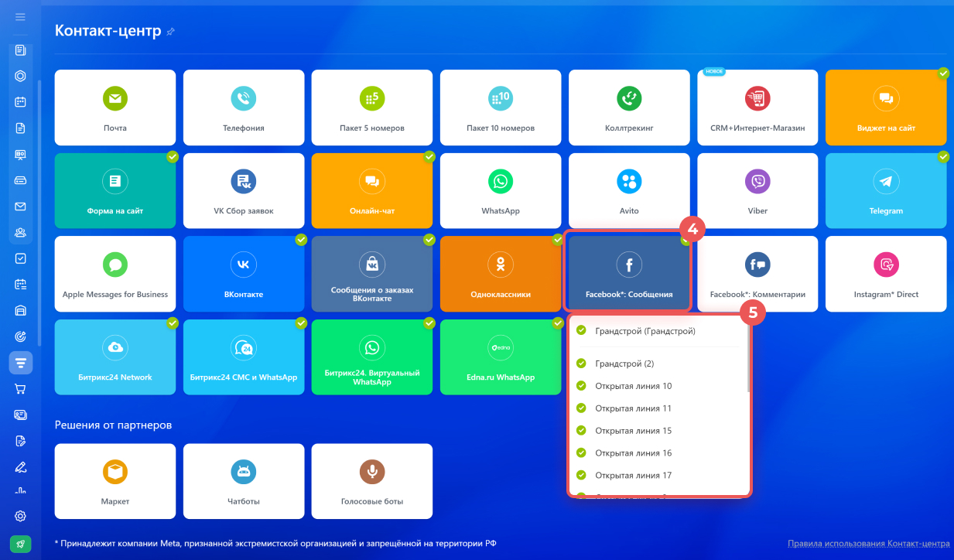Image resolution: width=954 pixels, height=560 pixels.
Task: Open Facebook*: Комментарии tile
Action: pyautogui.click(x=757, y=274)
